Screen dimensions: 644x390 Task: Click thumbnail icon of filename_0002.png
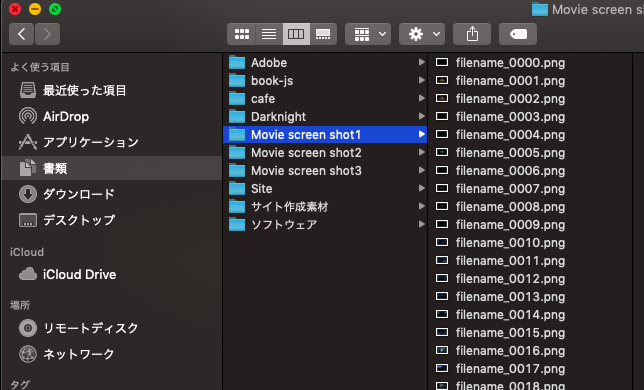coord(442,98)
